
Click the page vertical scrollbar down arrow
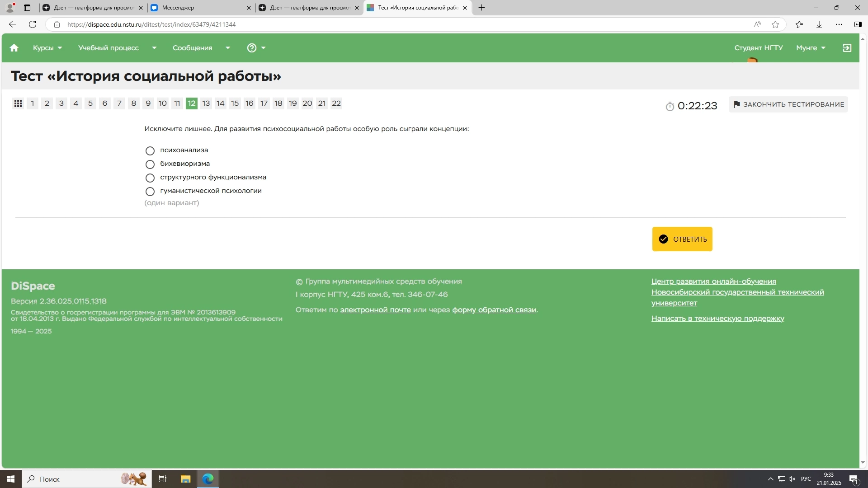tap(863, 463)
